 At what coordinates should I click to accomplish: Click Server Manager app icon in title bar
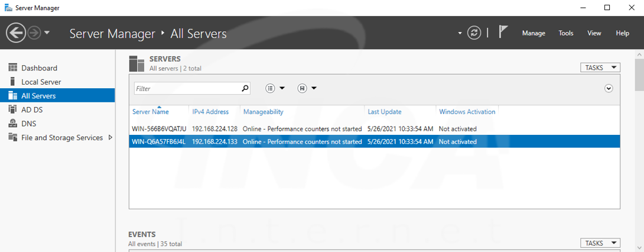[8, 8]
